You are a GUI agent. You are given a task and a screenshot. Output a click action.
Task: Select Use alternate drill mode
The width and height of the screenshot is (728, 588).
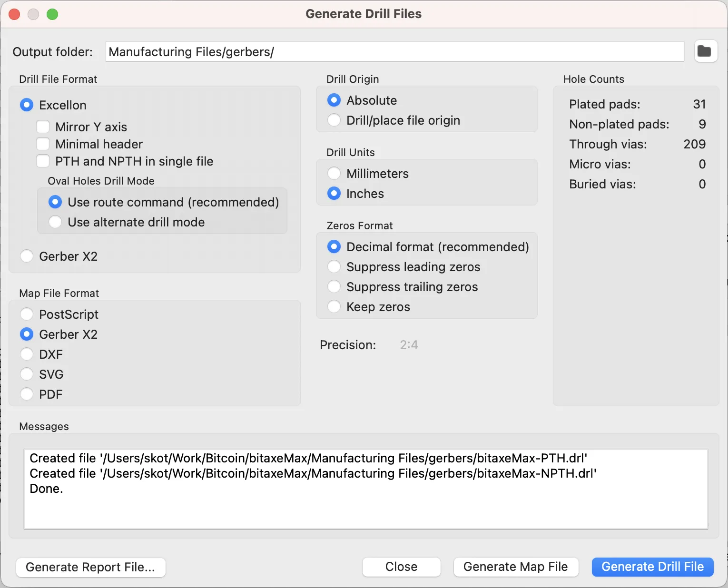point(55,222)
